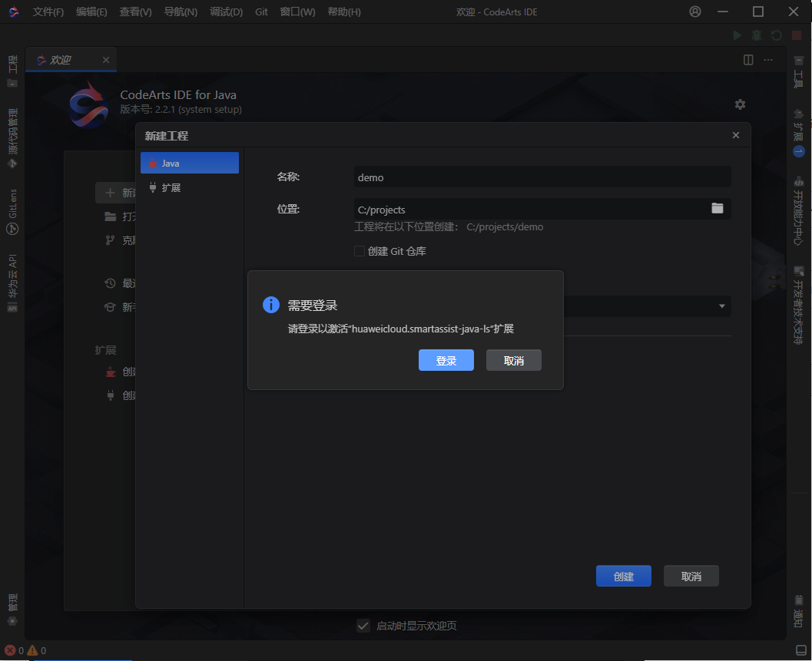Enable the 创建 Git 仓库 checkbox
The width and height of the screenshot is (812, 661).
coord(359,250)
